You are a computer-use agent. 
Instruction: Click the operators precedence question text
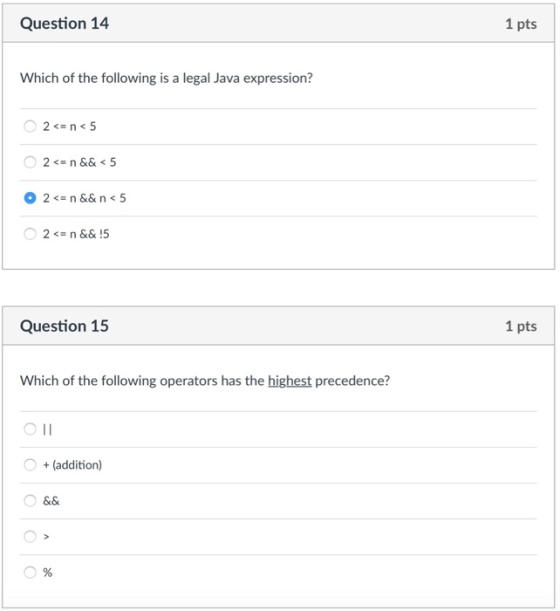205,381
